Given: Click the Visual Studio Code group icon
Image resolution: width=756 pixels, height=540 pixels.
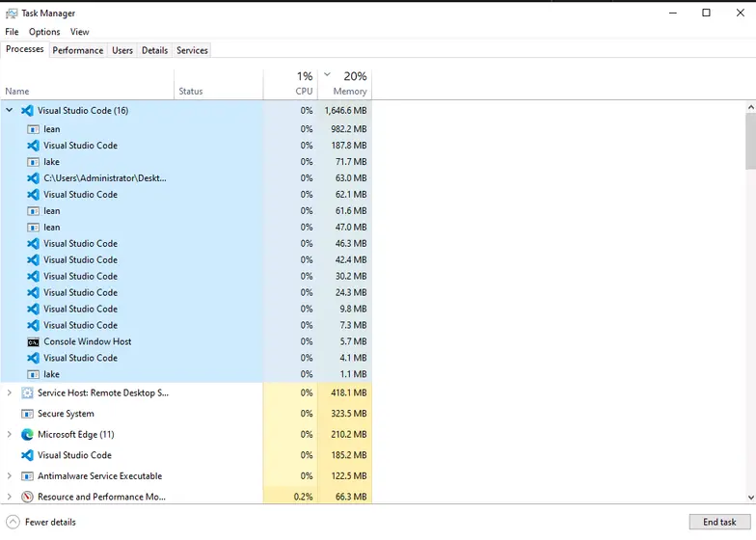Looking at the screenshot, I should pyautogui.click(x=27, y=110).
